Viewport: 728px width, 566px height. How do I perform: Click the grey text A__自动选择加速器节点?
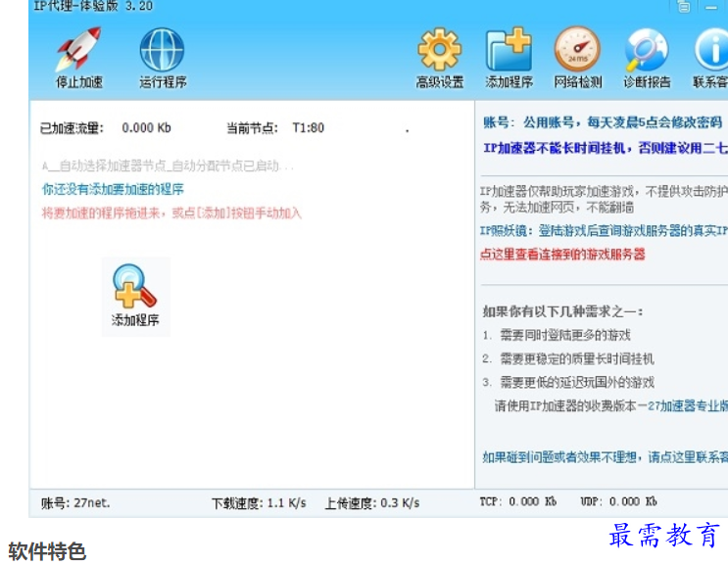click(169, 165)
